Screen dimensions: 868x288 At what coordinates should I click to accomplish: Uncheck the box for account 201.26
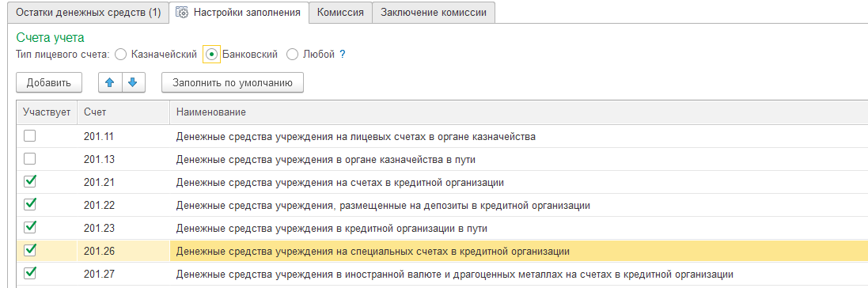(x=30, y=251)
